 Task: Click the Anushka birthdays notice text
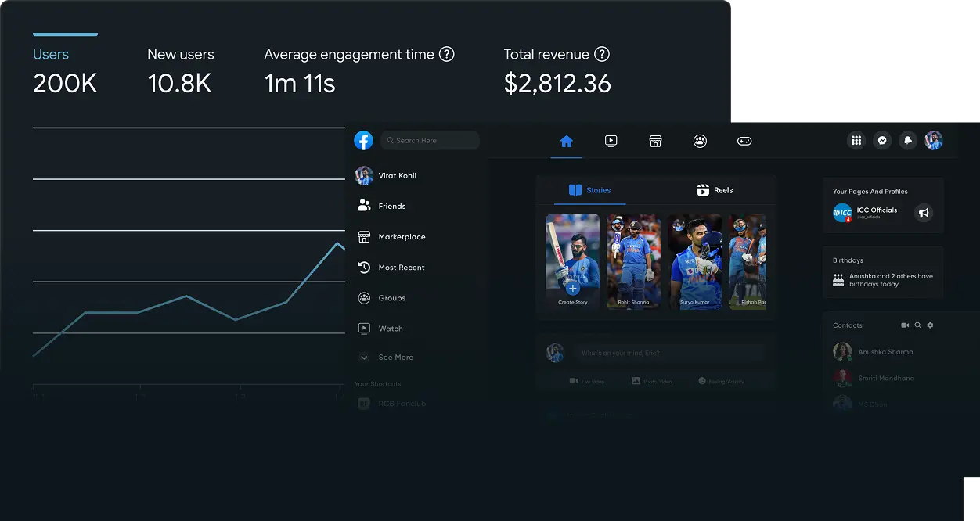click(892, 280)
